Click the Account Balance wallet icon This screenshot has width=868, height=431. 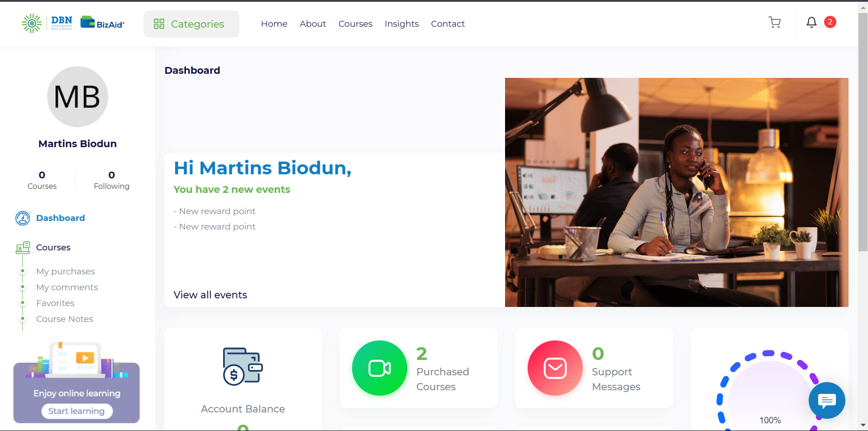(x=243, y=366)
